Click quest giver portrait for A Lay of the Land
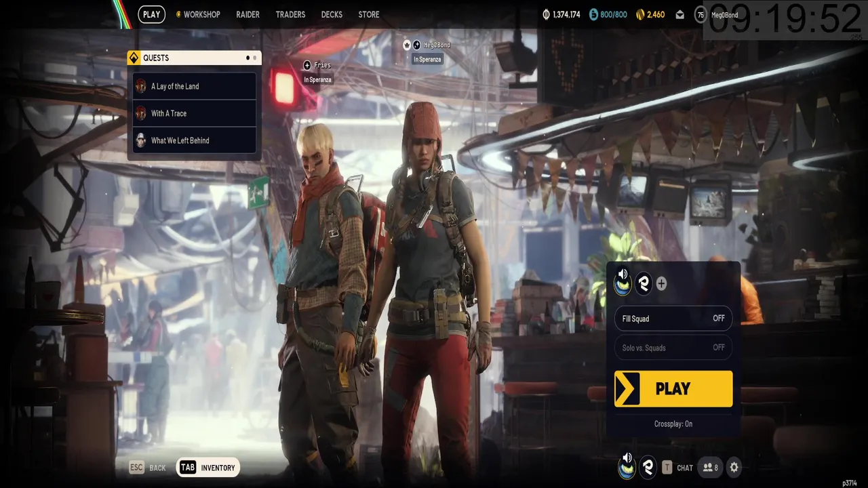868x488 pixels. coord(141,86)
